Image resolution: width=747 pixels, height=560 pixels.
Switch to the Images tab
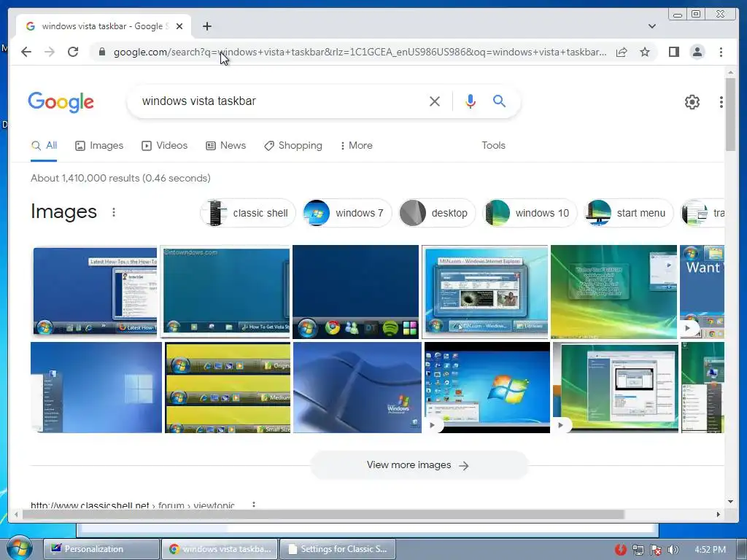(x=99, y=146)
